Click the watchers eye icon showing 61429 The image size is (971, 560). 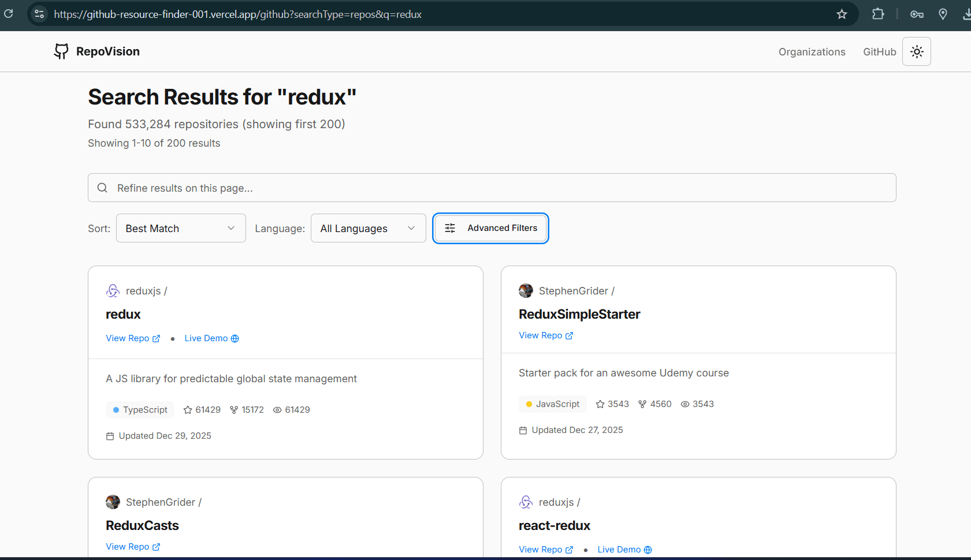(277, 410)
